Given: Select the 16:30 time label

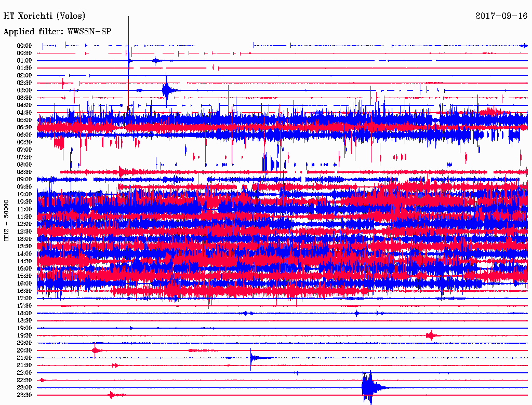Looking at the screenshot, I should 24,291.
